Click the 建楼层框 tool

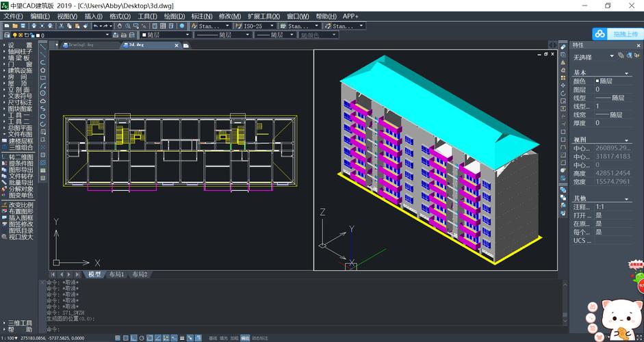click(x=18, y=141)
